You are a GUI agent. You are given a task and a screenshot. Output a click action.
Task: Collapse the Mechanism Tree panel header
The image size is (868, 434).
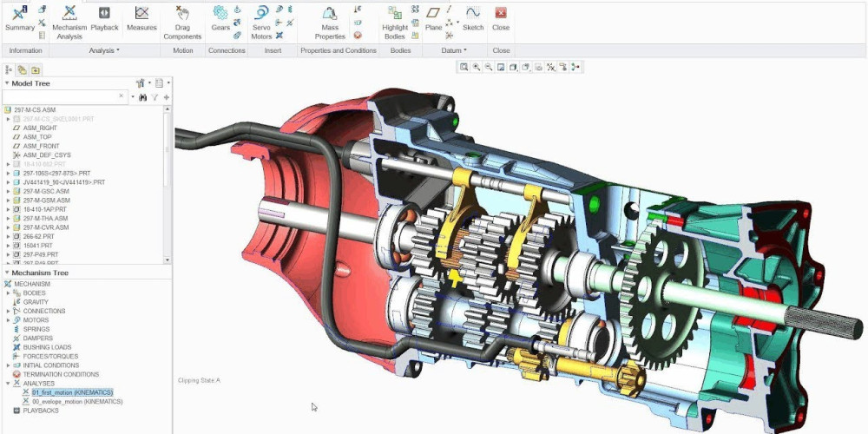[7, 273]
